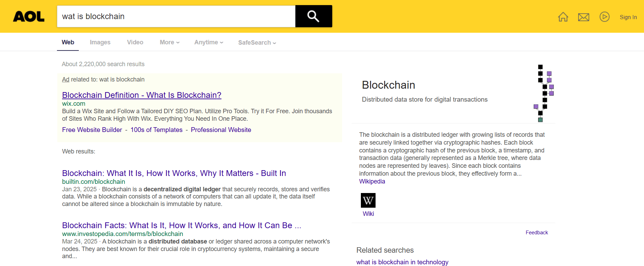Screen dimensions: 644x266
Task: Click Sign In
Action: pyautogui.click(x=628, y=17)
